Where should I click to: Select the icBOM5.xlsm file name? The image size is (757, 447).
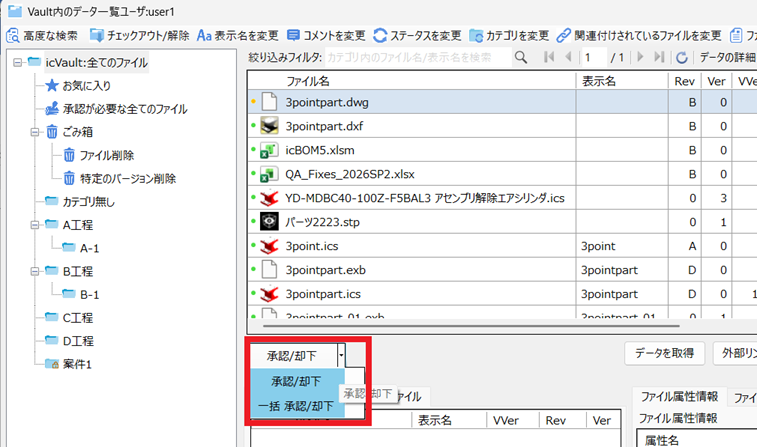(x=320, y=150)
